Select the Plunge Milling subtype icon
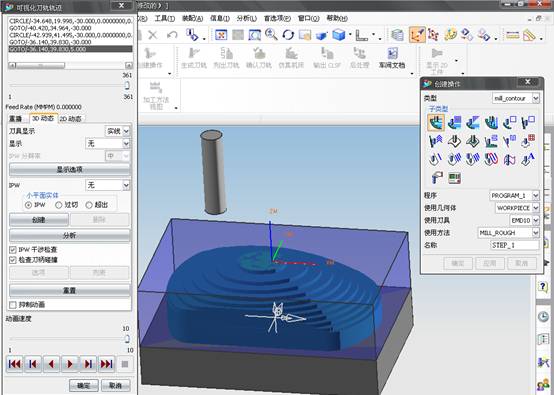 [x=454, y=122]
